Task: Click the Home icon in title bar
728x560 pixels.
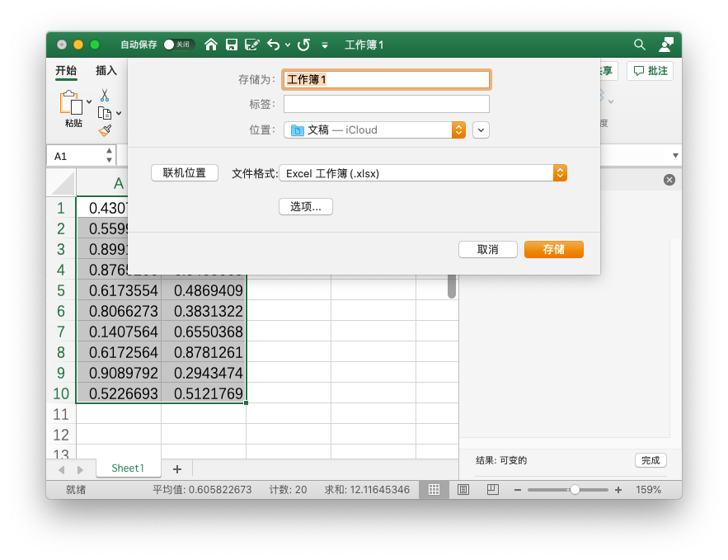Action: (x=211, y=45)
